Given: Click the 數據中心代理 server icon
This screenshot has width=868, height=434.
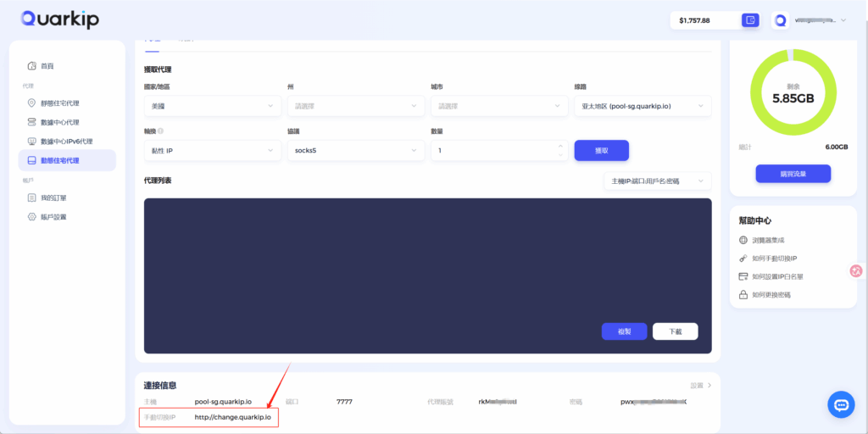Looking at the screenshot, I should [x=32, y=122].
